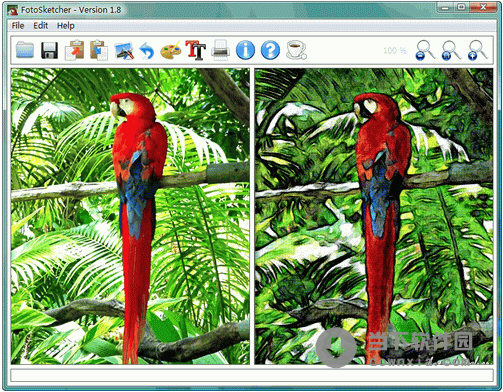The height and width of the screenshot is (392, 503).
Task: Click the coffee cup donate icon
Action: (x=296, y=50)
